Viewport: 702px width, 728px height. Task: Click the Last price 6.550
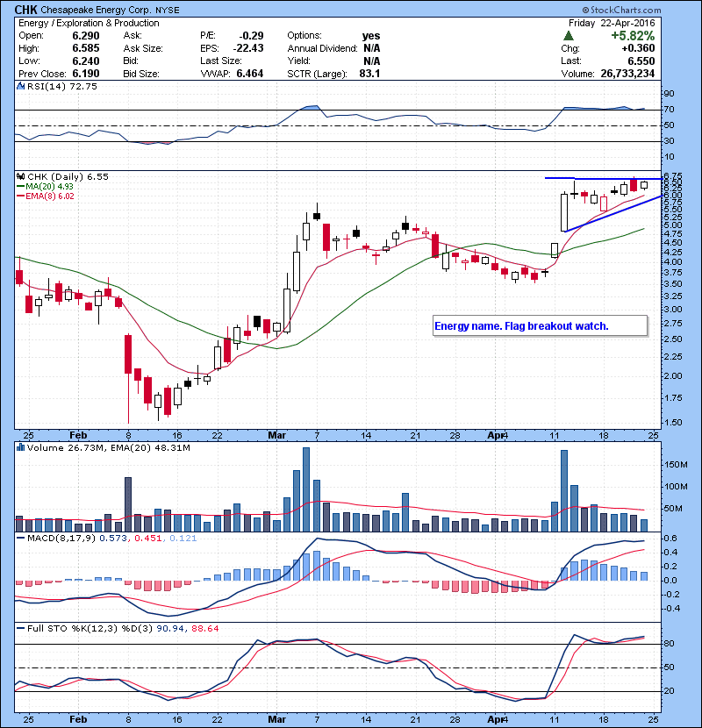pos(641,61)
